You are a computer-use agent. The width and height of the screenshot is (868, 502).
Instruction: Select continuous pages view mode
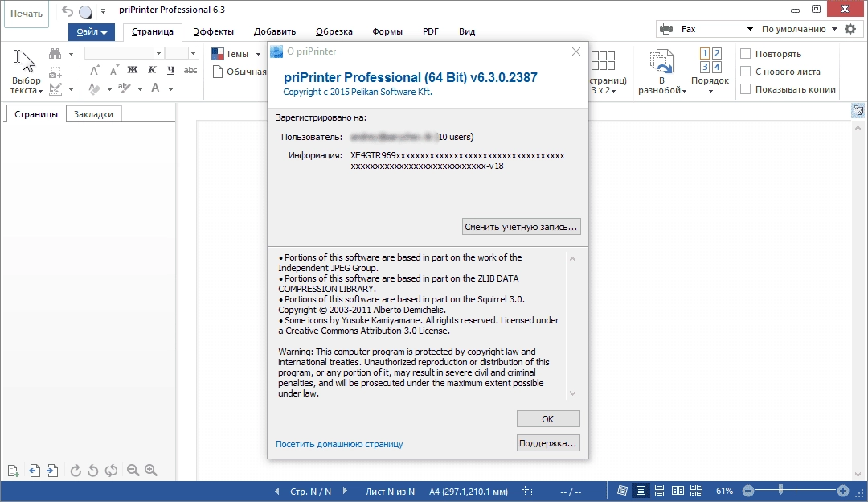tap(659, 491)
